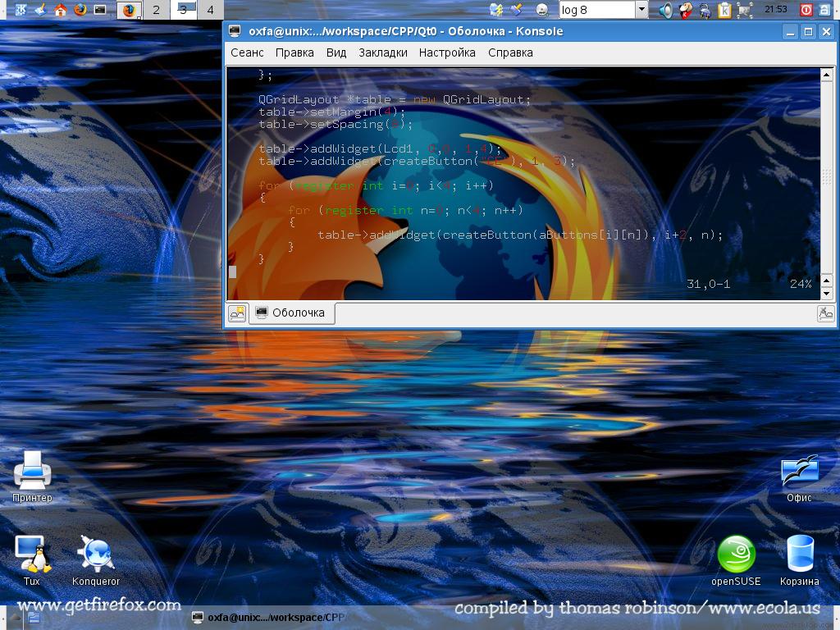Click the 'register int n=0' for loop line
840x630 pixels.
[405, 211]
